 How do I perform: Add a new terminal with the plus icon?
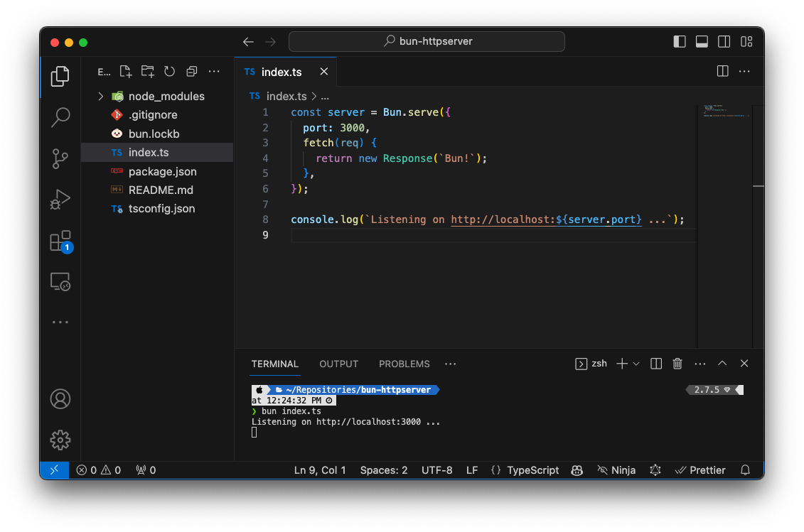622,364
